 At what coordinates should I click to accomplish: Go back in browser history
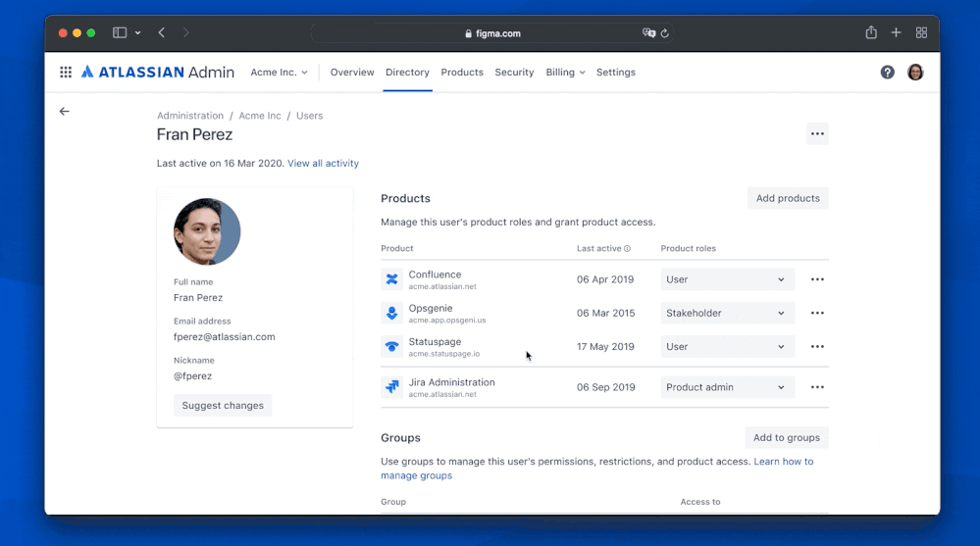tap(161, 33)
